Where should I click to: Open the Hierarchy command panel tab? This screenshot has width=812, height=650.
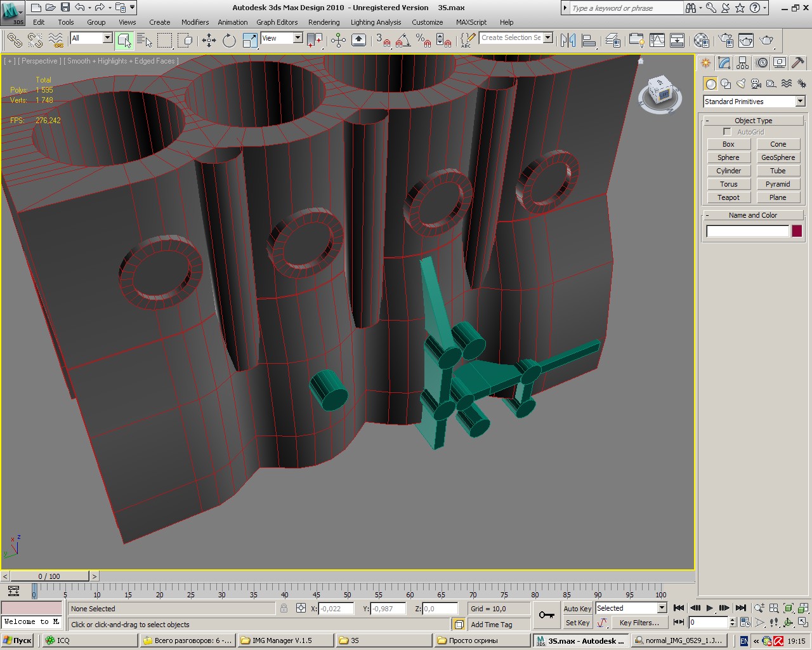pyautogui.click(x=743, y=63)
